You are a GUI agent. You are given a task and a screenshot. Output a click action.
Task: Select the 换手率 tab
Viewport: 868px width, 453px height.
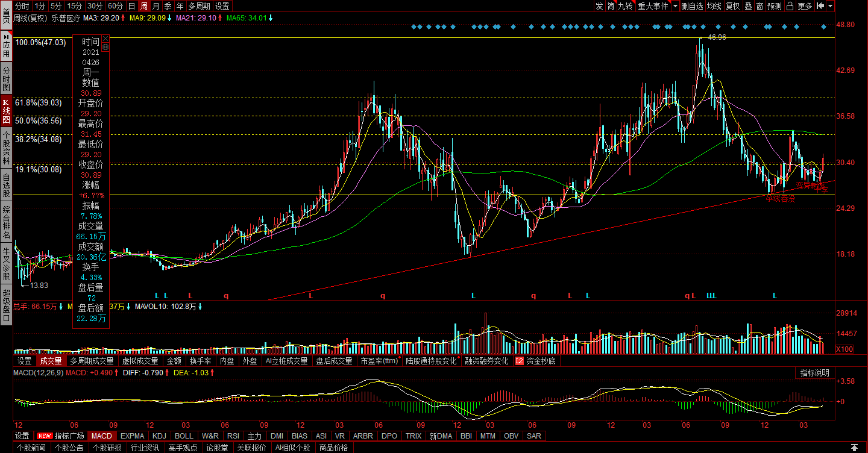(200, 361)
